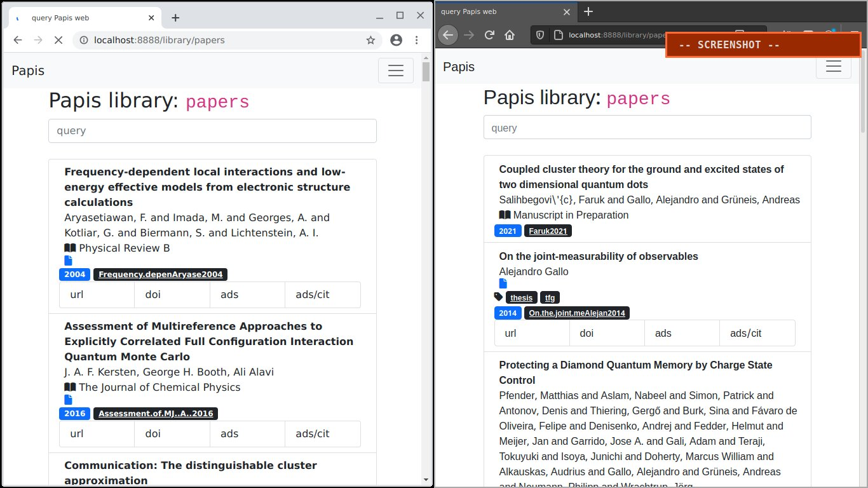Click the bookmark star in the Chrome address bar
The height and width of the screenshot is (488, 868).
click(x=370, y=39)
